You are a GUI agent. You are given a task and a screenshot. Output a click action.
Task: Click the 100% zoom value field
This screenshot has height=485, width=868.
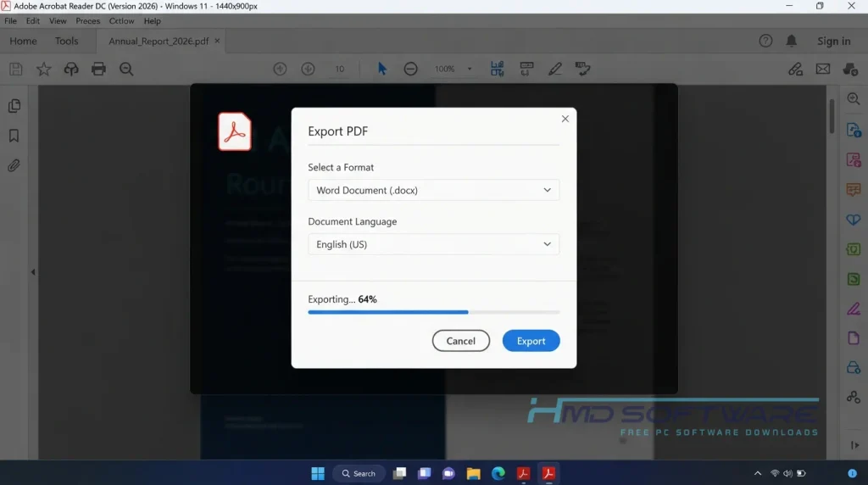click(x=445, y=69)
